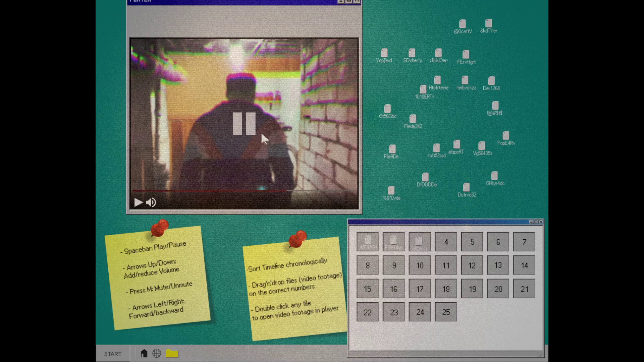Toggle the large pause overlay on video

pos(244,124)
